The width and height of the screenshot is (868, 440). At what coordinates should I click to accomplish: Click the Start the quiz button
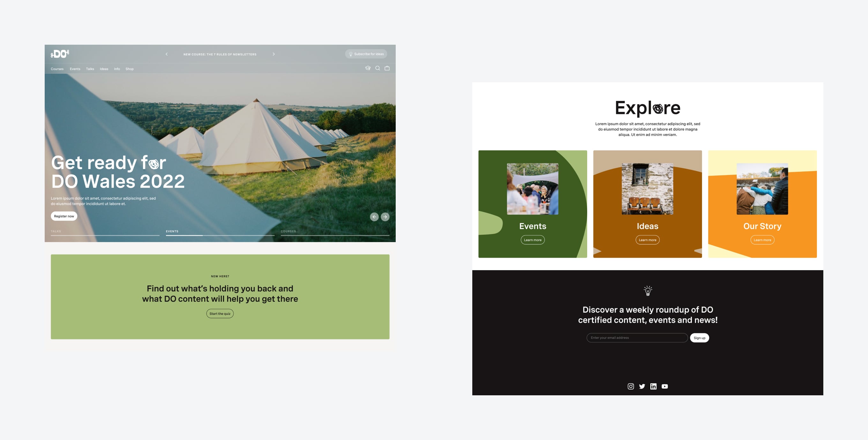(x=220, y=314)
